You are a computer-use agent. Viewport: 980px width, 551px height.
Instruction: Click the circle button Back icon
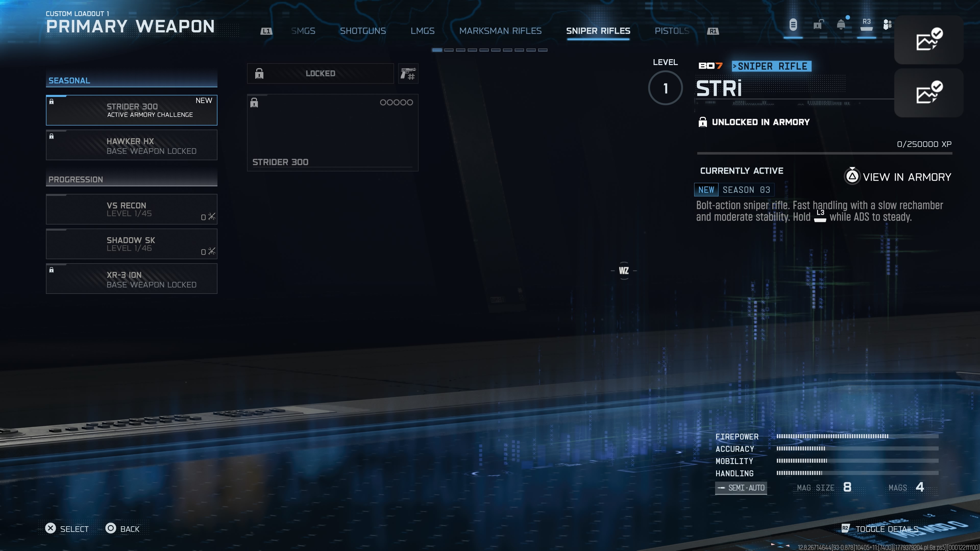point(111,528)
